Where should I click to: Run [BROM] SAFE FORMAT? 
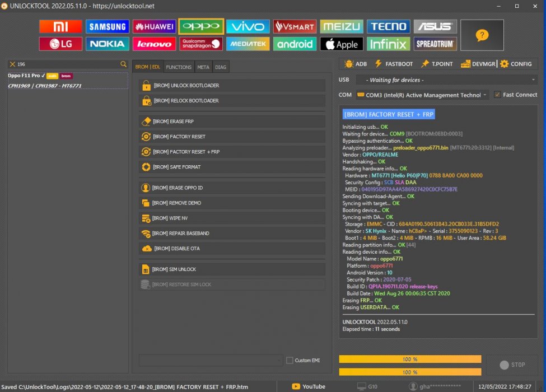click(x=232, y=167)
